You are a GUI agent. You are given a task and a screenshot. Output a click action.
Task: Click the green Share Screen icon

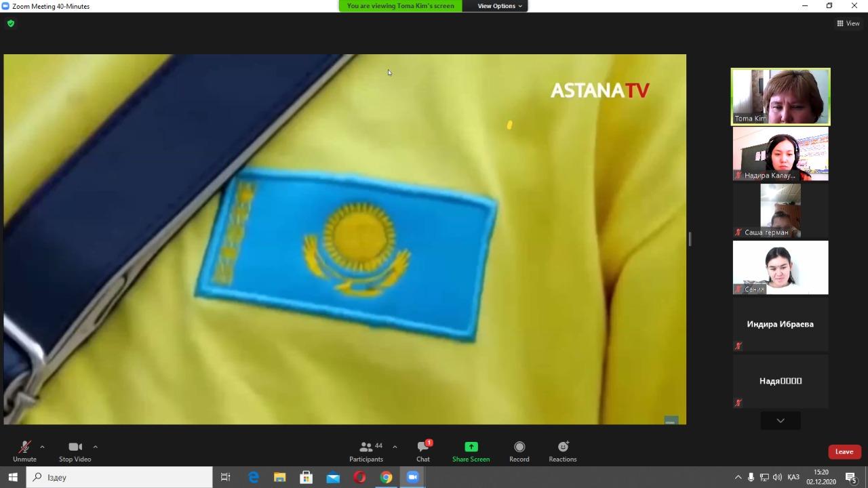(471, 447)
